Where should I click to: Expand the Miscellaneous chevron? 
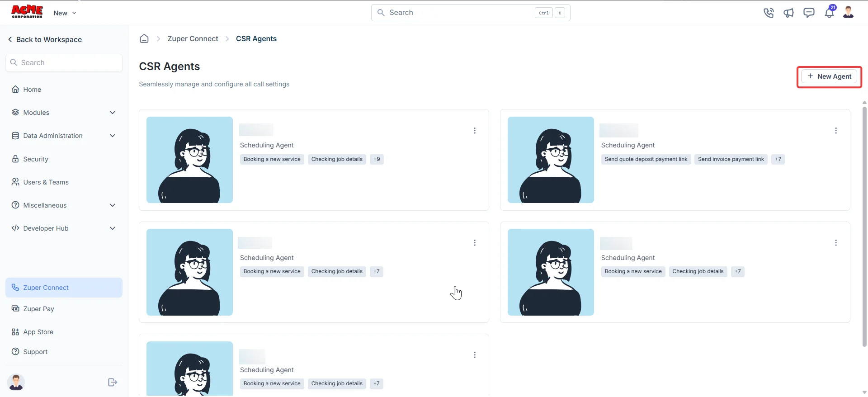click(x=113, y=205)
